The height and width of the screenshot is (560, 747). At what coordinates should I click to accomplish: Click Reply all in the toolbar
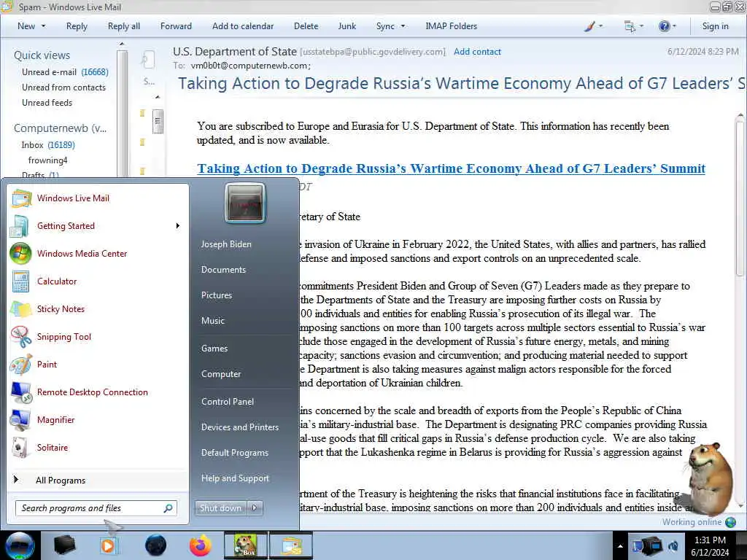click(x=124, y=26)
